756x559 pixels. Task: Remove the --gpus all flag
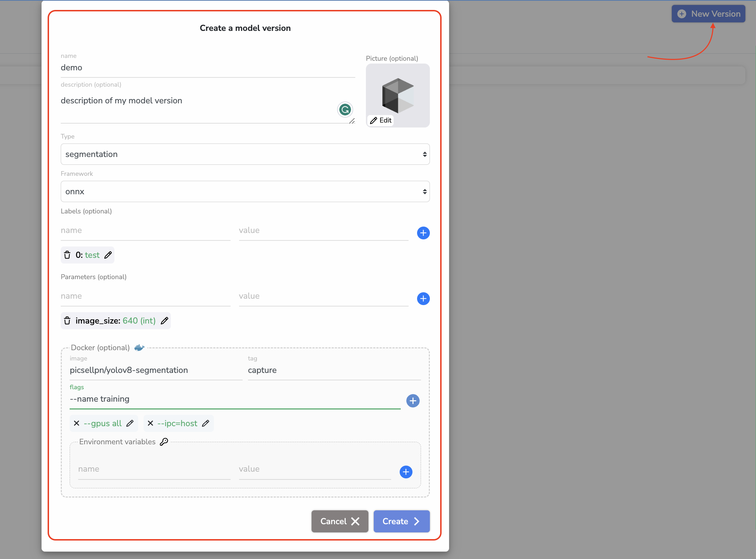[x=76, y=423]
